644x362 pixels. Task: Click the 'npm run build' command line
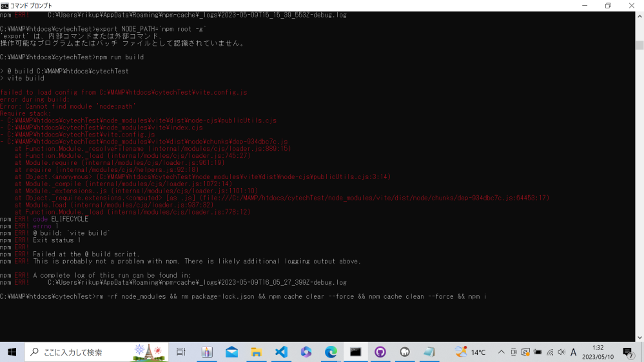click(72, 57)
